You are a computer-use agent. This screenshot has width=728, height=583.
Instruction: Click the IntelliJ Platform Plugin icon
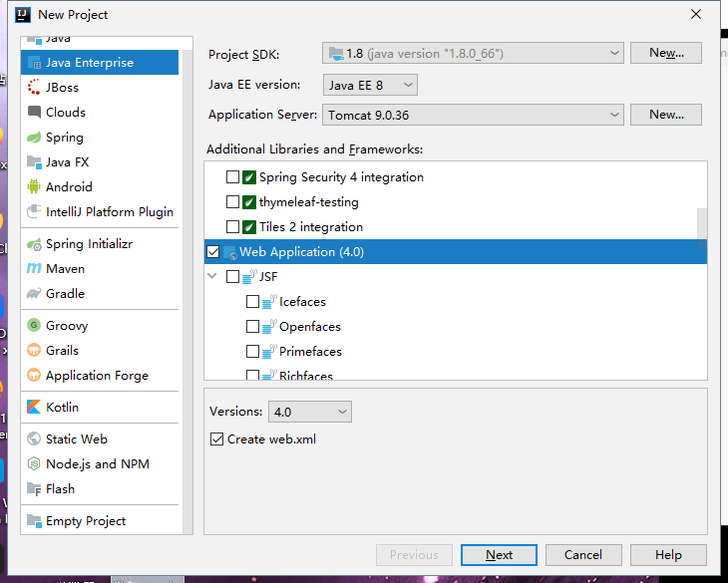click(34, 212)
